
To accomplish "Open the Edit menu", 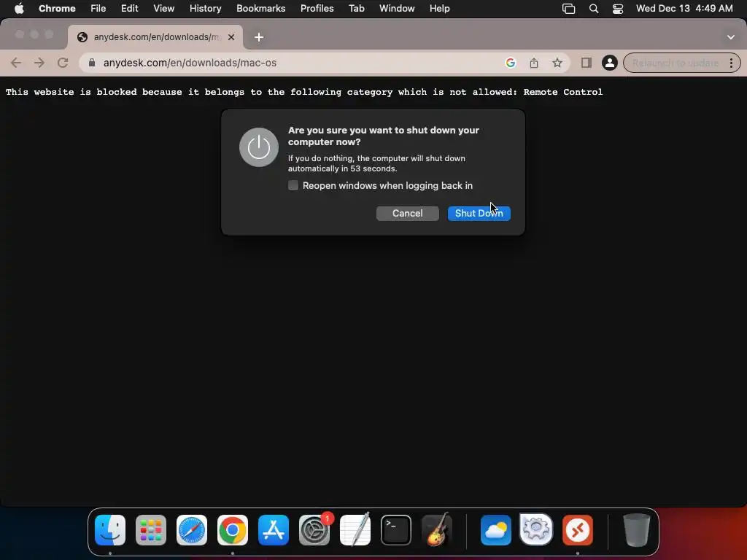I will tap(129, 9).
